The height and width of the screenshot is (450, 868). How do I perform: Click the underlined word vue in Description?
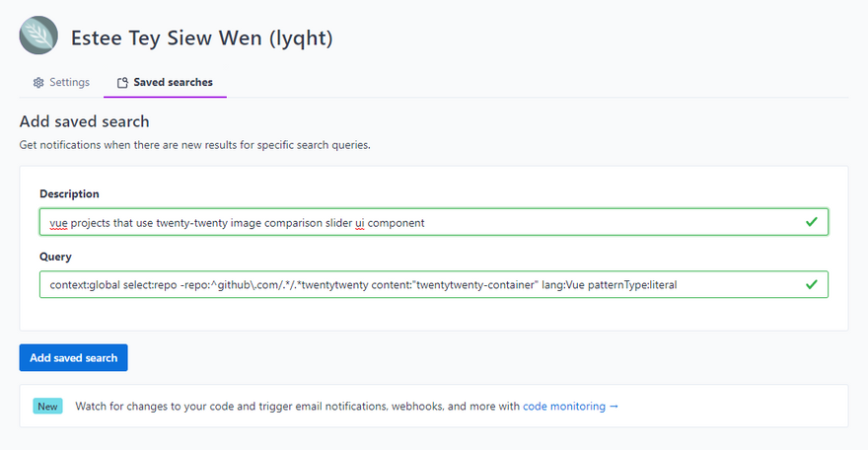tap(58, 223)
